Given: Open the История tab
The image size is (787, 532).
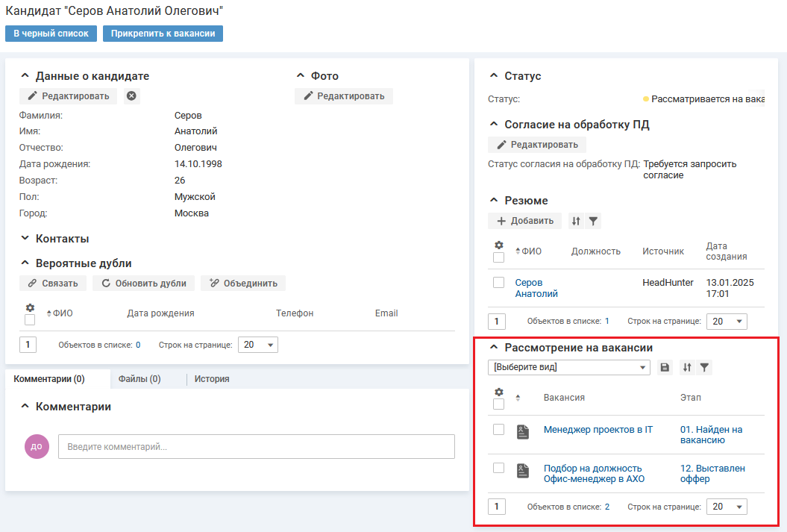Looking at the screenshot, I should pyautogui.click(x=212, y=379).
